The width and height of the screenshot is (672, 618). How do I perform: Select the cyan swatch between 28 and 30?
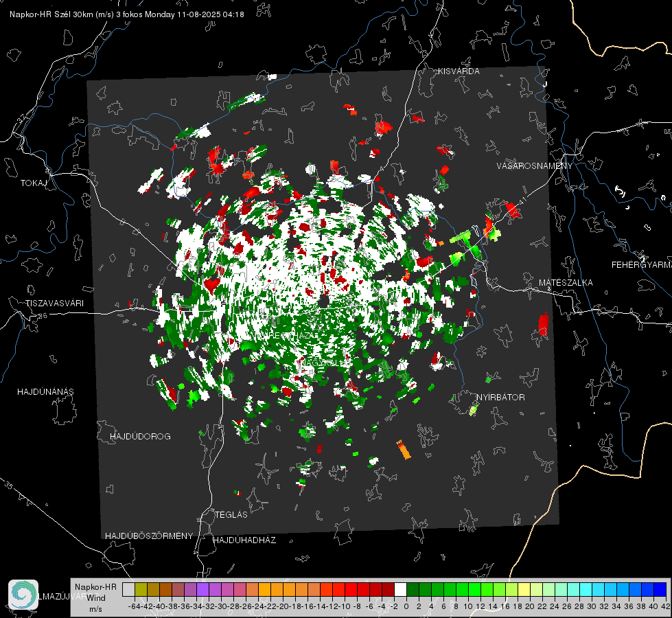point(586,589)
